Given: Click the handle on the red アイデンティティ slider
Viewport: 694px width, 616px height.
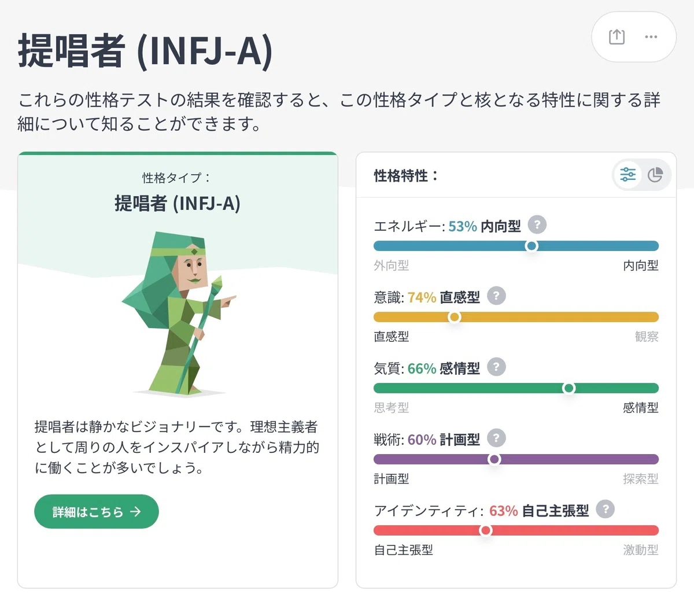Looking at the screenshot, I should [486, 530].
